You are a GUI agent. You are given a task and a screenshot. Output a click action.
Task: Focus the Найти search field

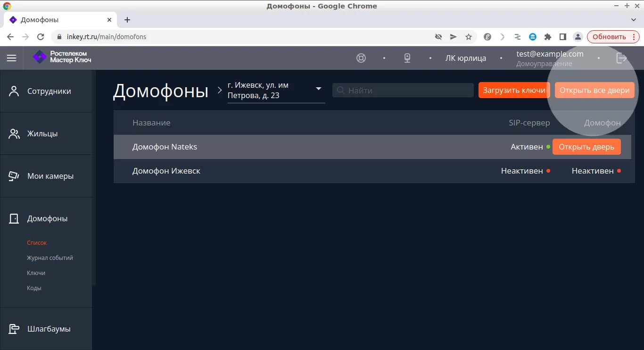pyautogui.click(x=403, y=90)
